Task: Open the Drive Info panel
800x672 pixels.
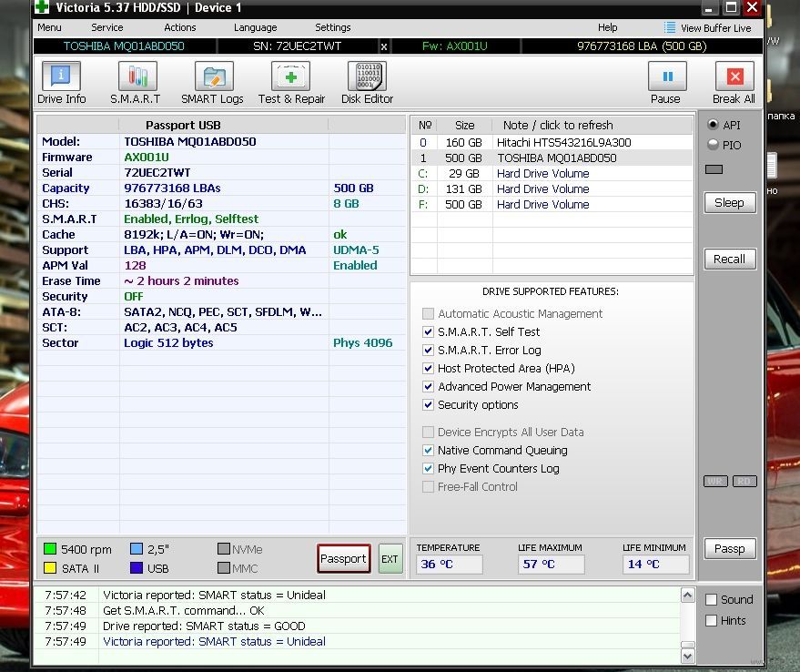Action: point(61,83)
